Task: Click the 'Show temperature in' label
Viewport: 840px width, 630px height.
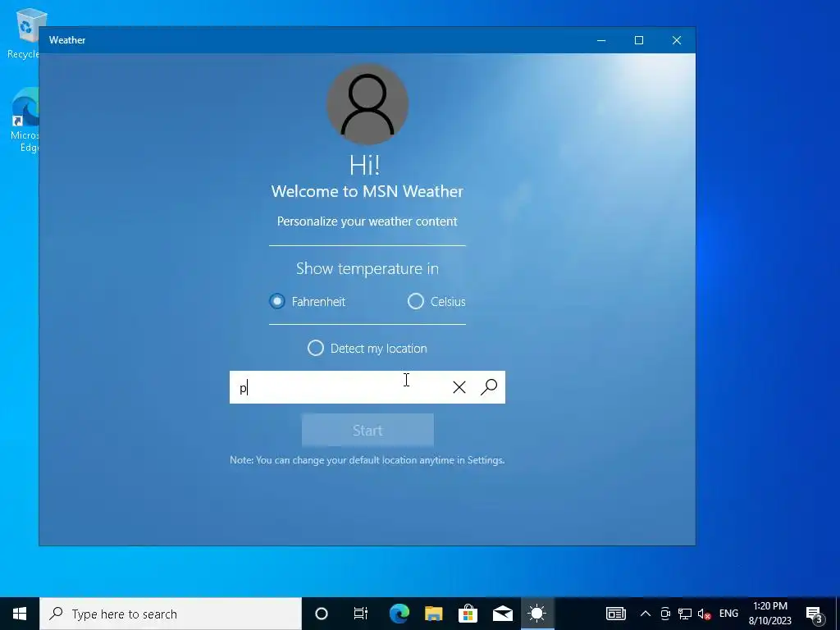Action: (367, 268)
